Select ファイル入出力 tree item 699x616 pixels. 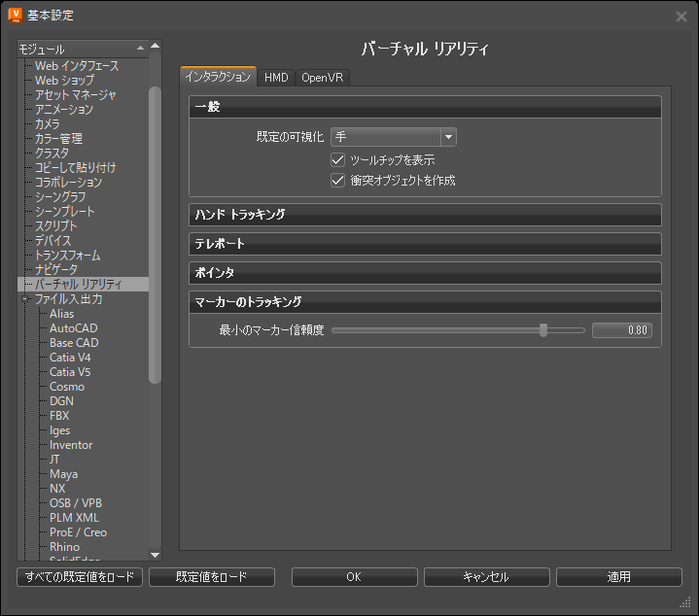point(69,299)
